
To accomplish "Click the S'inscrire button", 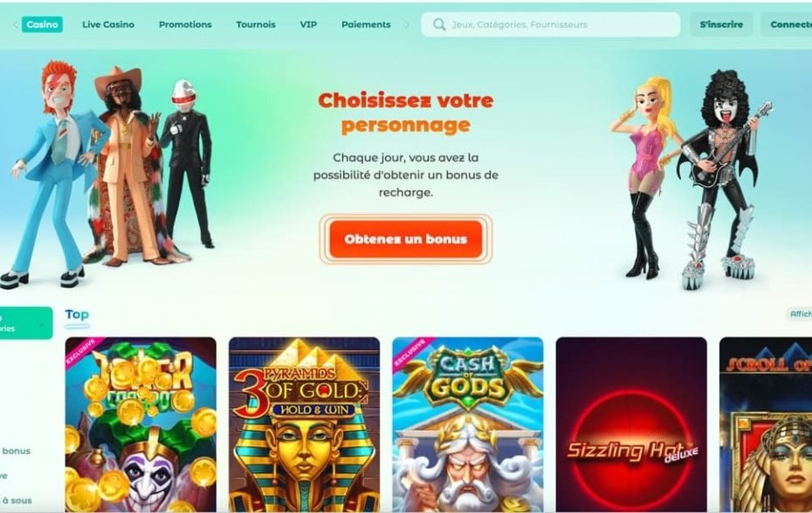I will (x=721, y=24).
